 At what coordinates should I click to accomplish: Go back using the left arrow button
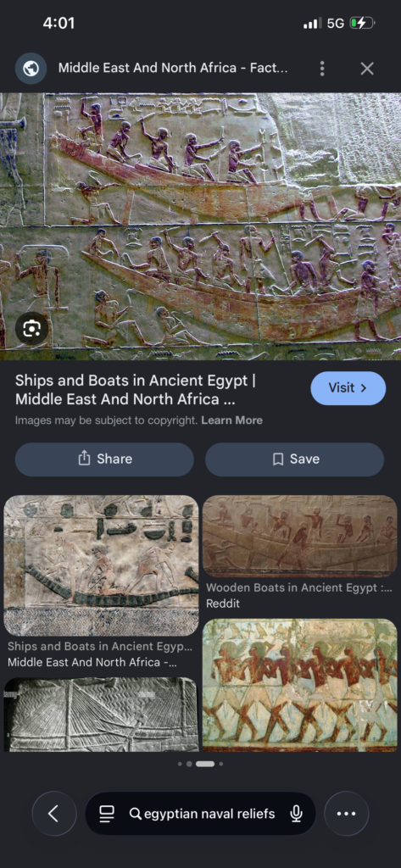tap(53, 813)
